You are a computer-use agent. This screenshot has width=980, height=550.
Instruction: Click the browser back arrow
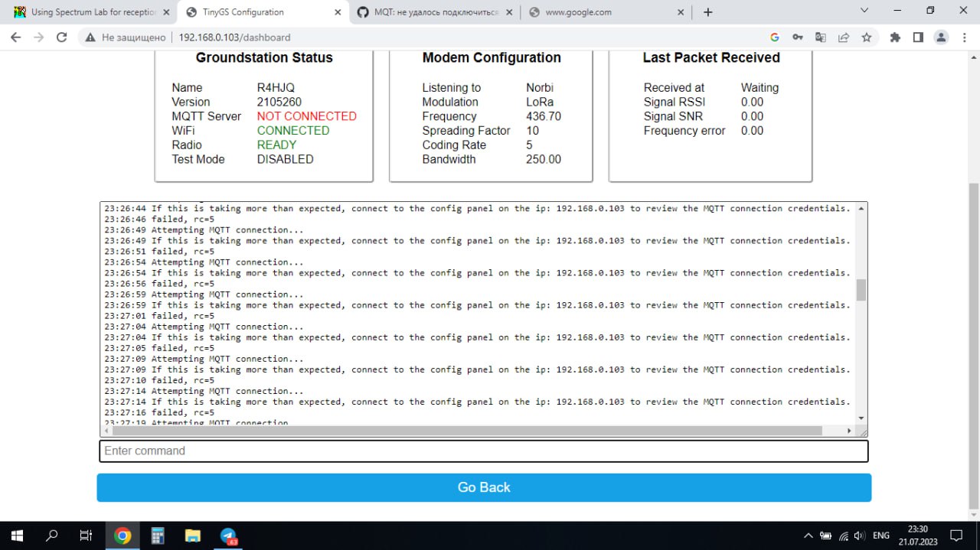click(16, 37)
